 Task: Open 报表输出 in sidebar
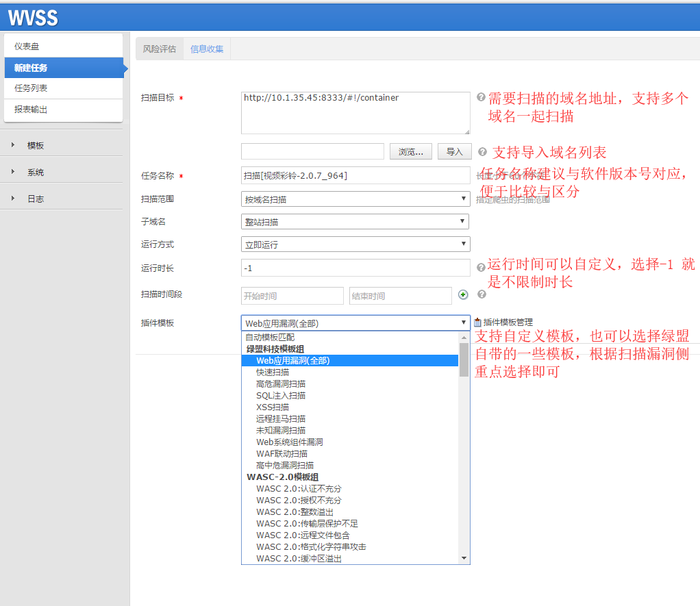click(x=64, y=110)
